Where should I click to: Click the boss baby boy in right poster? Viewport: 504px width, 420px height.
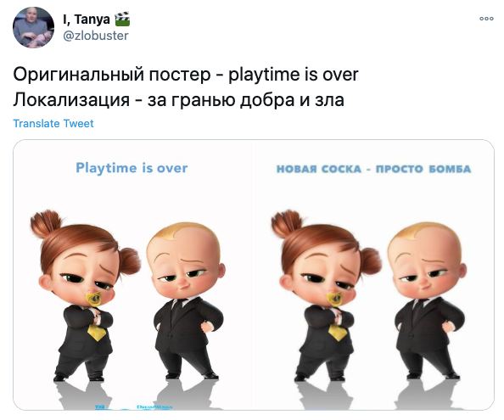[x=427, y=300]
